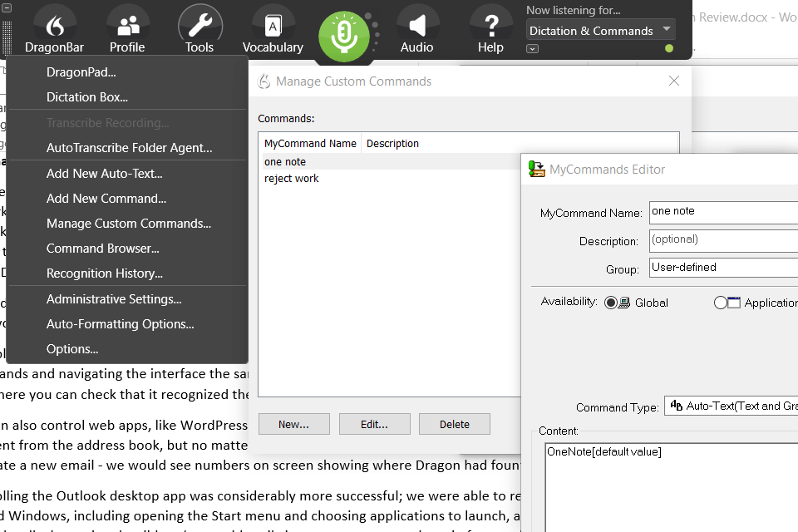Click Delete to remove the selected command
798x532 pixels.
(455, 423)
